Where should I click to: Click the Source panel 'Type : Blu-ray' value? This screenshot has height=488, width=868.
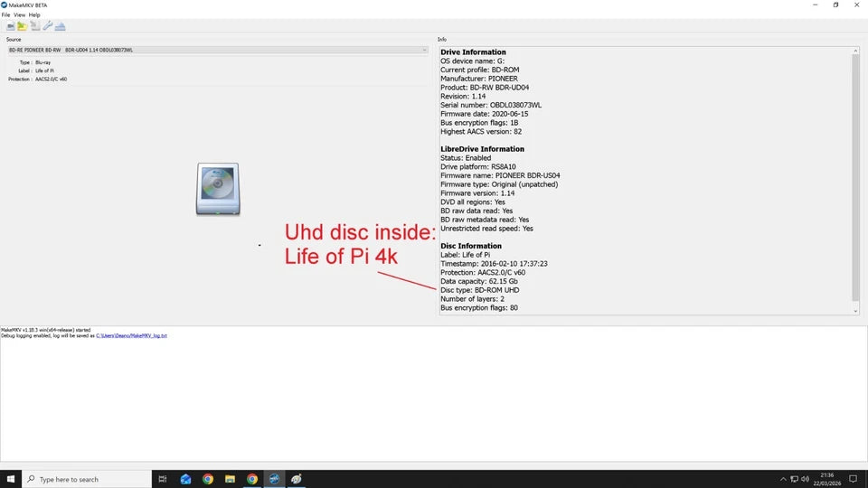(42, 62)
